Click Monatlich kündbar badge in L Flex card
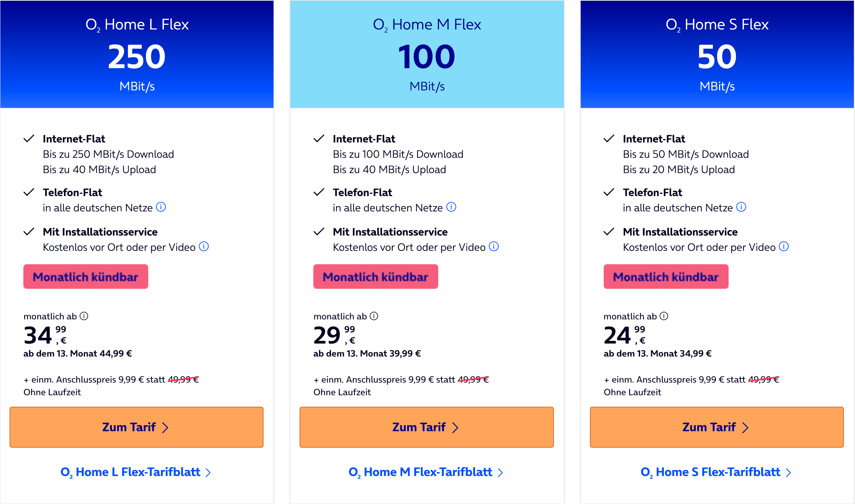The image size is (855, 504). (86, 277)
